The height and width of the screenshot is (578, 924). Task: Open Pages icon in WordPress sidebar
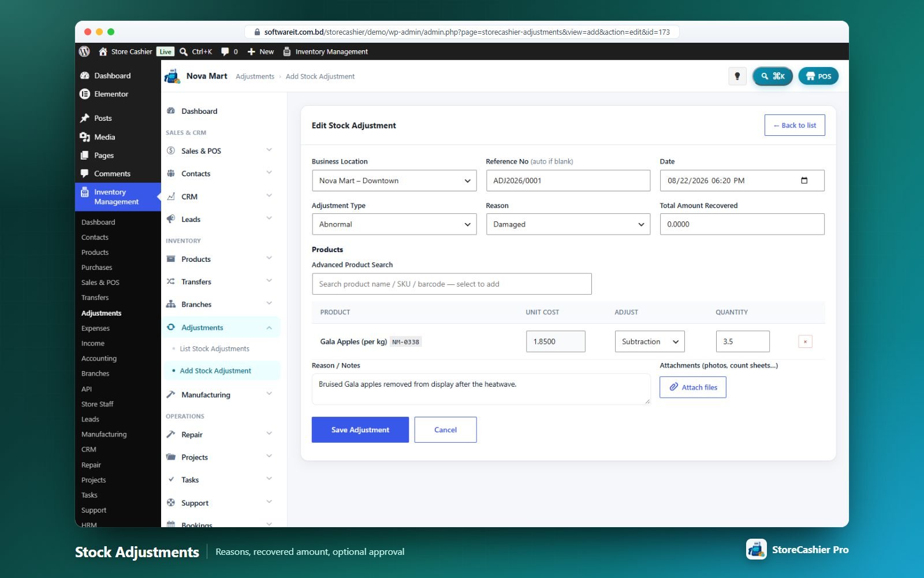coord(85,155)
